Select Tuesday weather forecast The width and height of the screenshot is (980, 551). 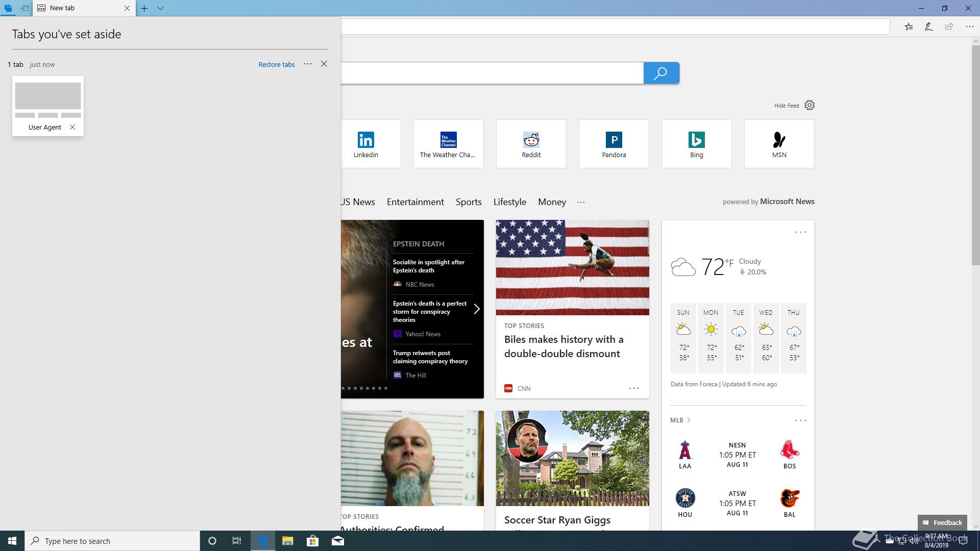pyautogui.click(x=738, y=338)
